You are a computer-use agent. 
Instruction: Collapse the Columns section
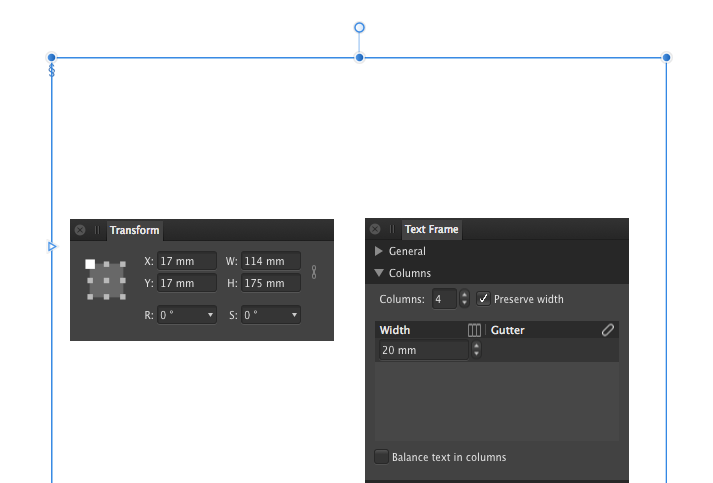coord(379,273)
